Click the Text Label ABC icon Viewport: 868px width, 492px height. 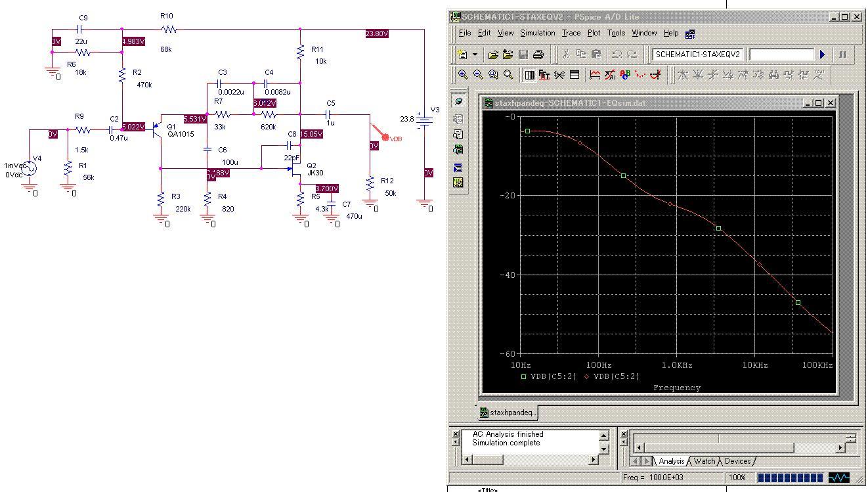pyautogui.click(x=625, y=75)
